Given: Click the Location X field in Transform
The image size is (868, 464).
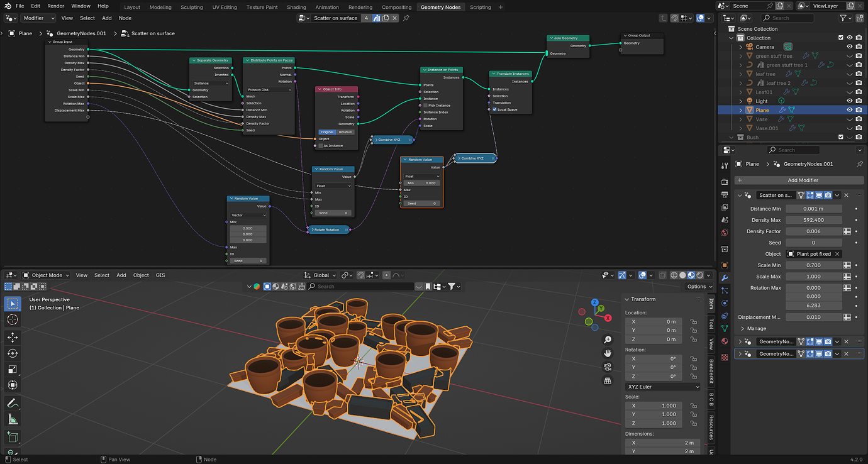Looking at the screenshot, I should coord(654,322).
